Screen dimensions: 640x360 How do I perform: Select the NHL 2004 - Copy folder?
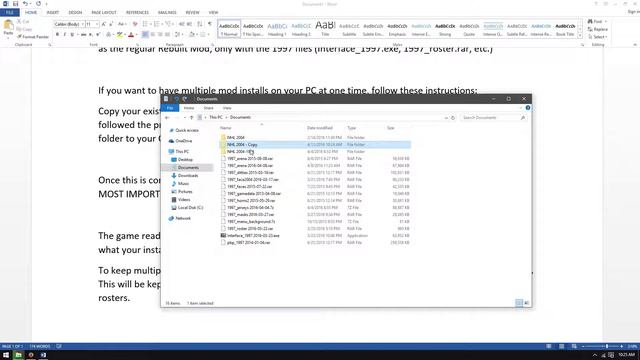(x=315, y=144)
